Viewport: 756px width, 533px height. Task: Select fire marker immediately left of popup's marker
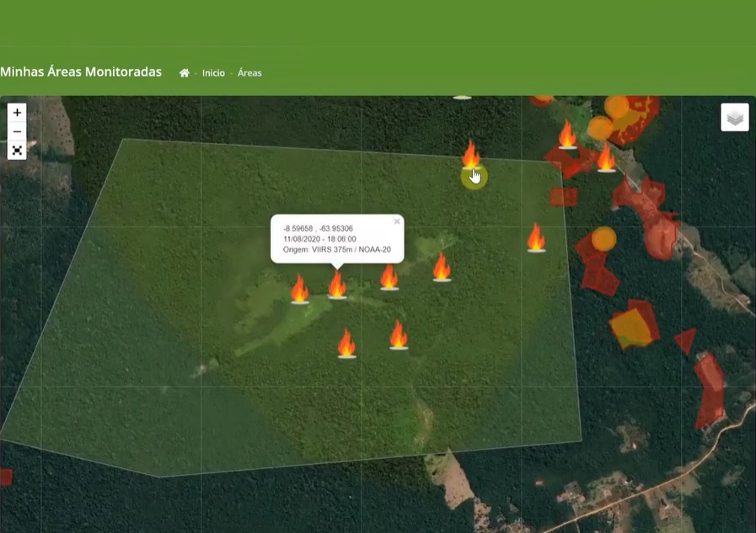click(x=299, y=289)
